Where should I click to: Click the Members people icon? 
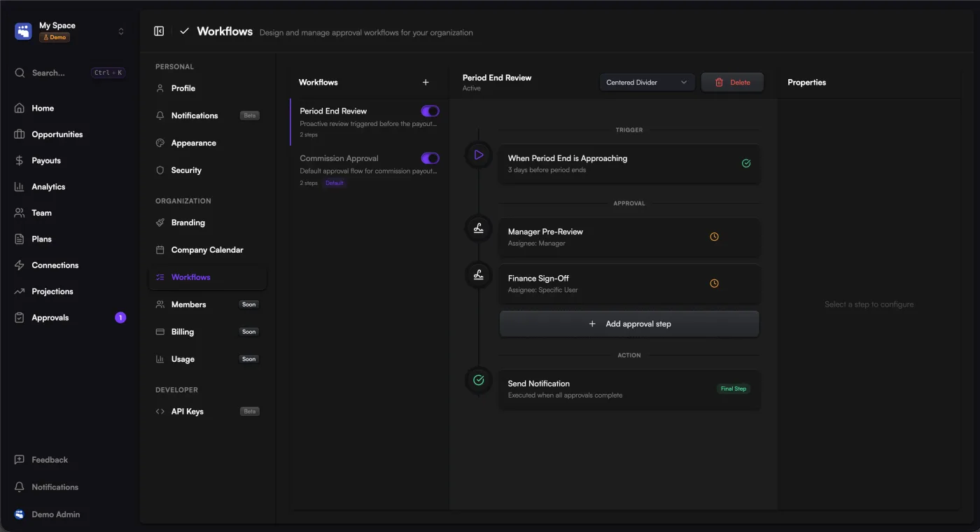pos(160,304)
